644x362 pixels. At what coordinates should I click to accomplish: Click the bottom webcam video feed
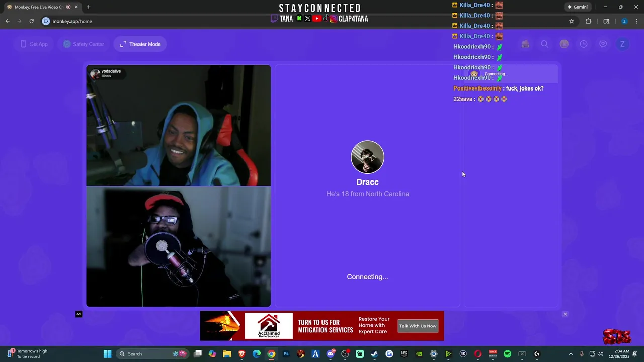[178, 246]
